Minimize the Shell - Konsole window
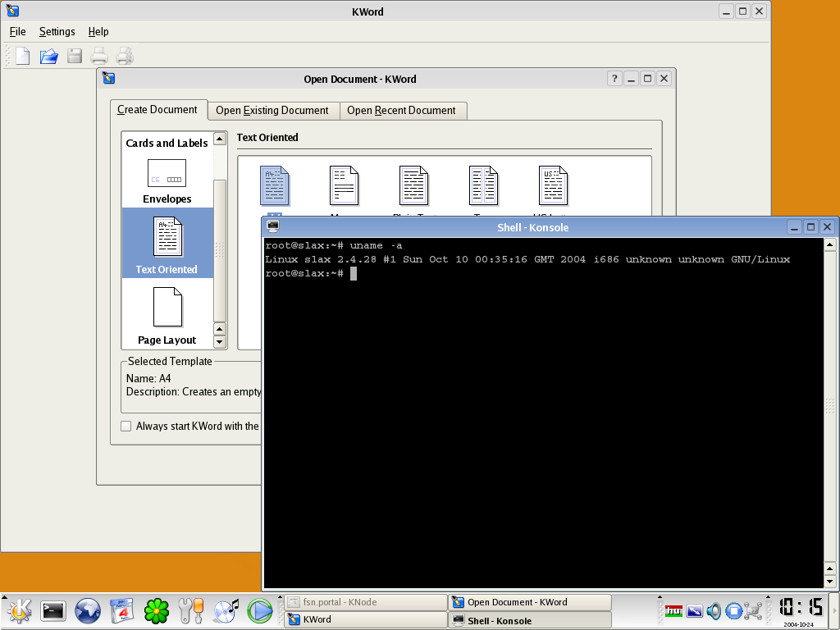Screen dimensions: 840x630 [x=794, y=227]
